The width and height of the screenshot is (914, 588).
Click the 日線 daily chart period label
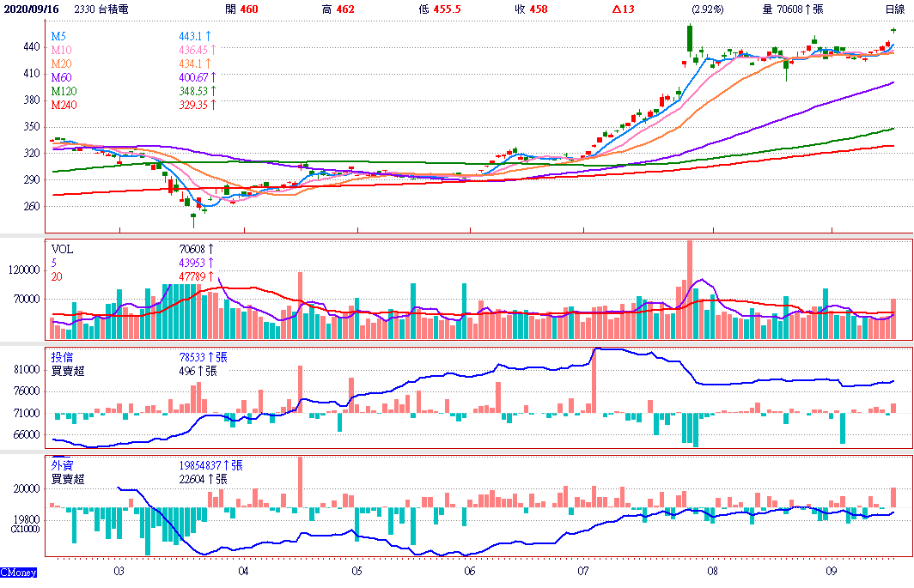point(895,9)
